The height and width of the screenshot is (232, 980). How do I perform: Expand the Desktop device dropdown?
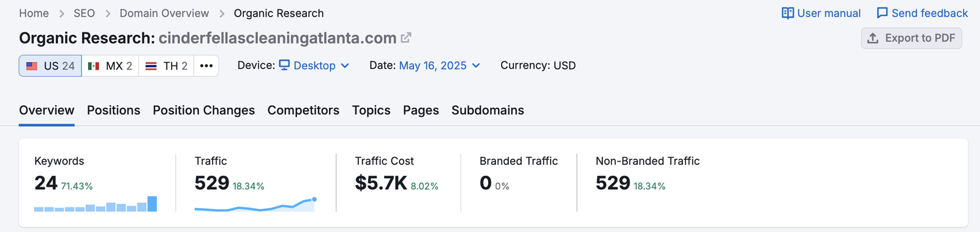click(x=314, y=65)
